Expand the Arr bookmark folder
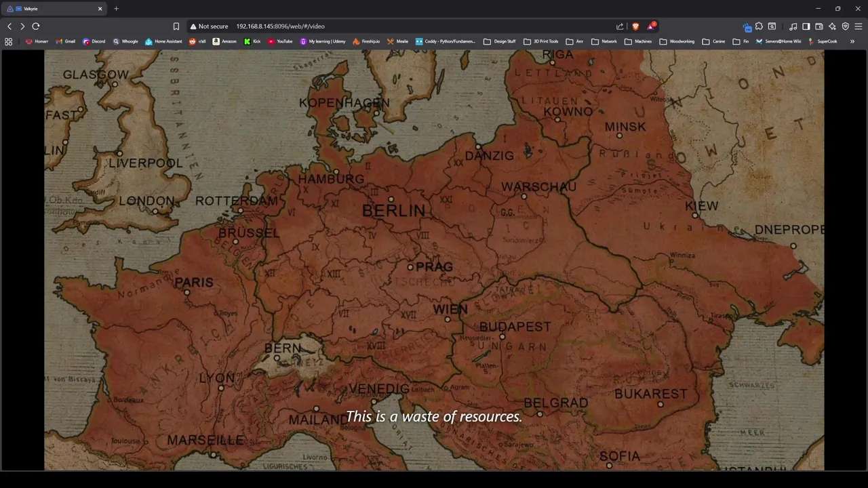The height and width of the screenshot is (488, 868). pos(574,41)
